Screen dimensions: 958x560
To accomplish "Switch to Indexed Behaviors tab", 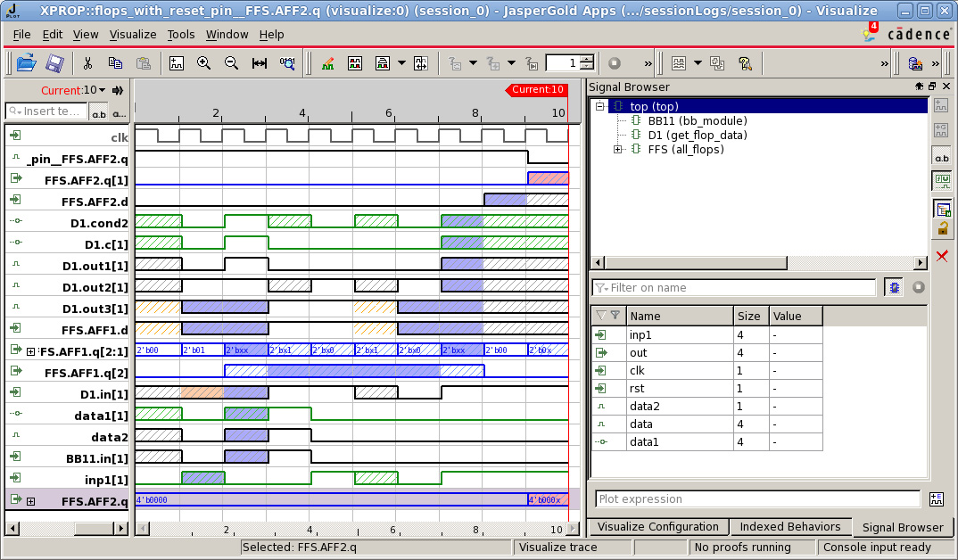I will [790, 526].
